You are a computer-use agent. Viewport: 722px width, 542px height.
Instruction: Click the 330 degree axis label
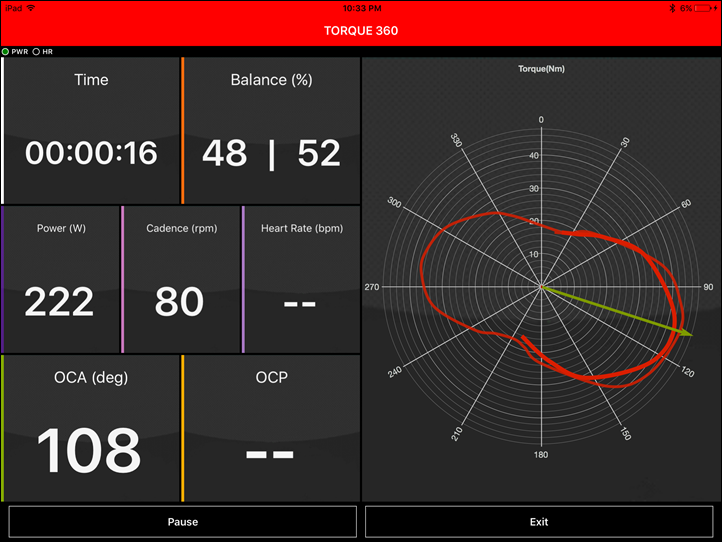coord(456,140)
